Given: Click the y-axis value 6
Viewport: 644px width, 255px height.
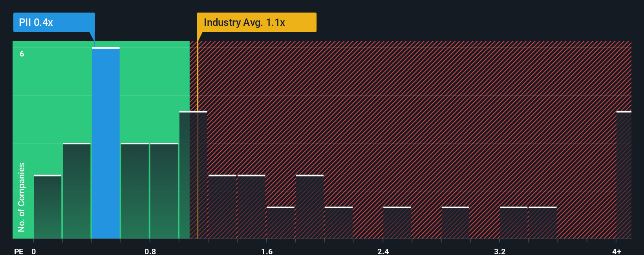Looking at the screenshot, I should pyautogui.click(x=22, y=54).
